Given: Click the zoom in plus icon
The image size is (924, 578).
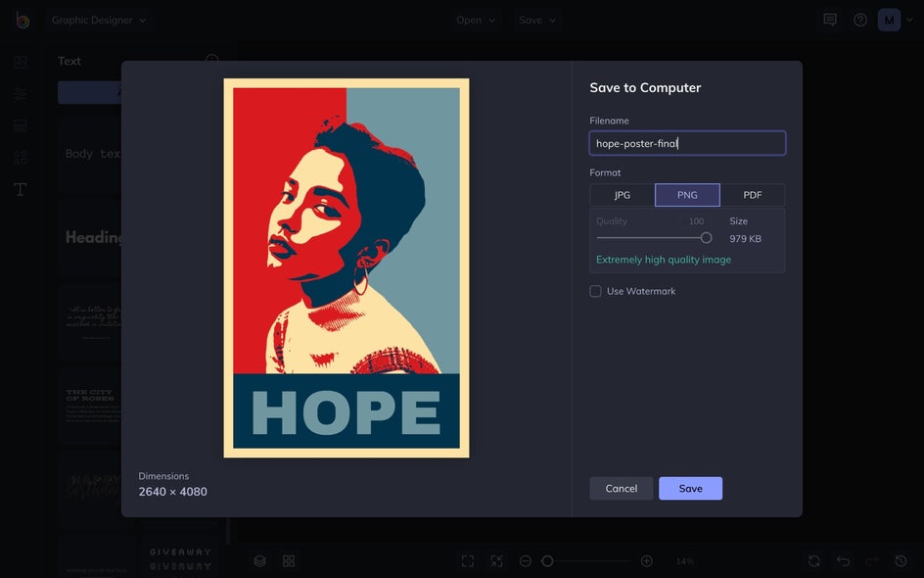Looking at the screenshot, I should pyautogui.click(x=646, y=561).
